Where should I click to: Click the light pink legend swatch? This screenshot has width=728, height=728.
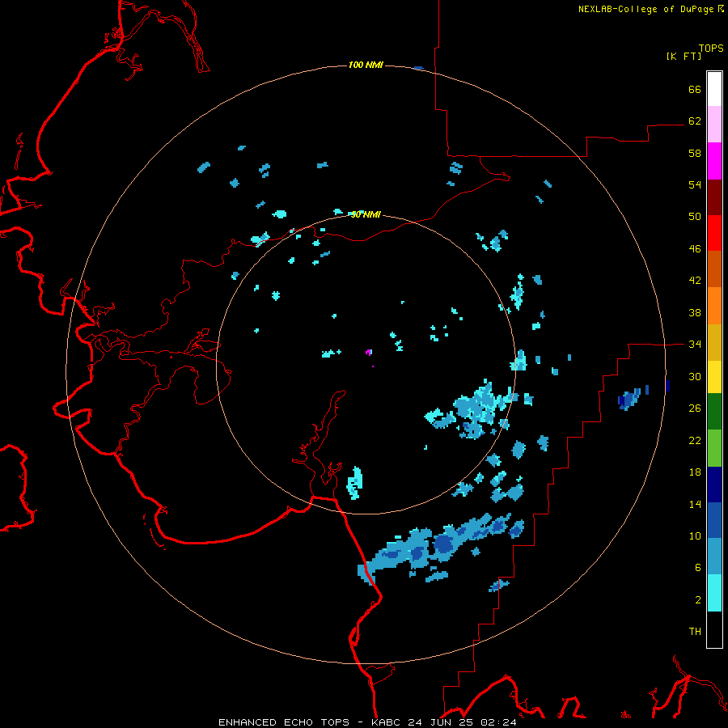(714, 125)
